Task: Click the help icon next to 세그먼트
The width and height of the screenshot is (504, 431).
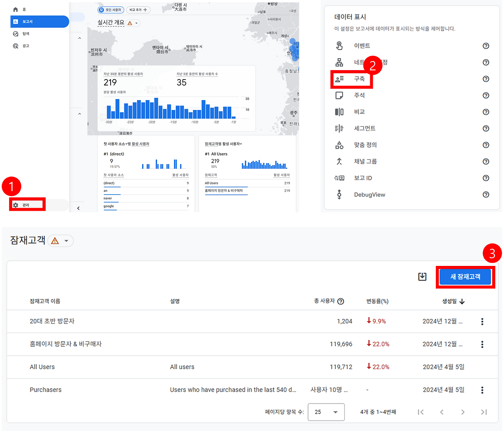Action: click(486, 128)
